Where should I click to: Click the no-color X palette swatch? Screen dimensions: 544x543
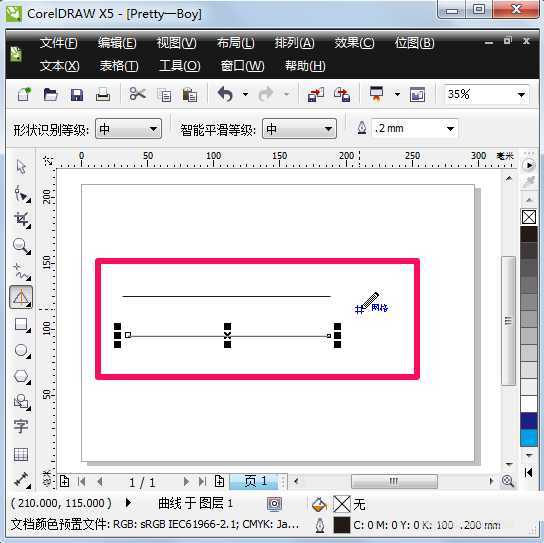(529, 217)
